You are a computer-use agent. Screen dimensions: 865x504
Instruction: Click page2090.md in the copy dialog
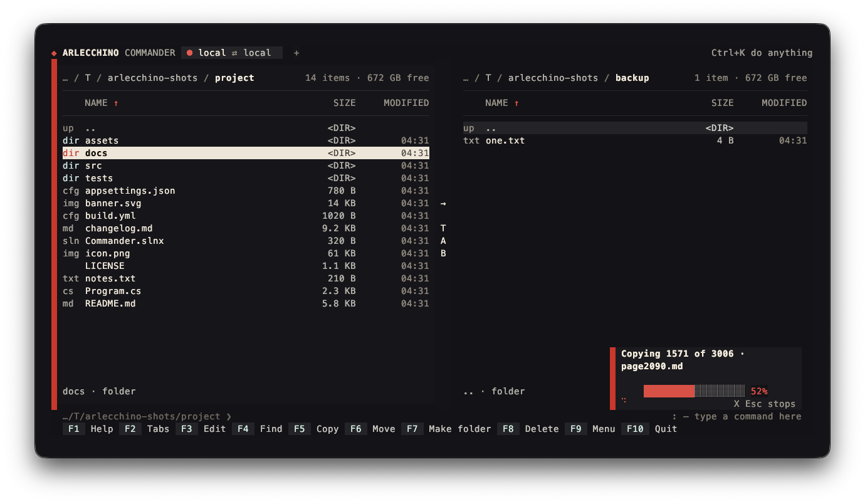pos(652,366)
